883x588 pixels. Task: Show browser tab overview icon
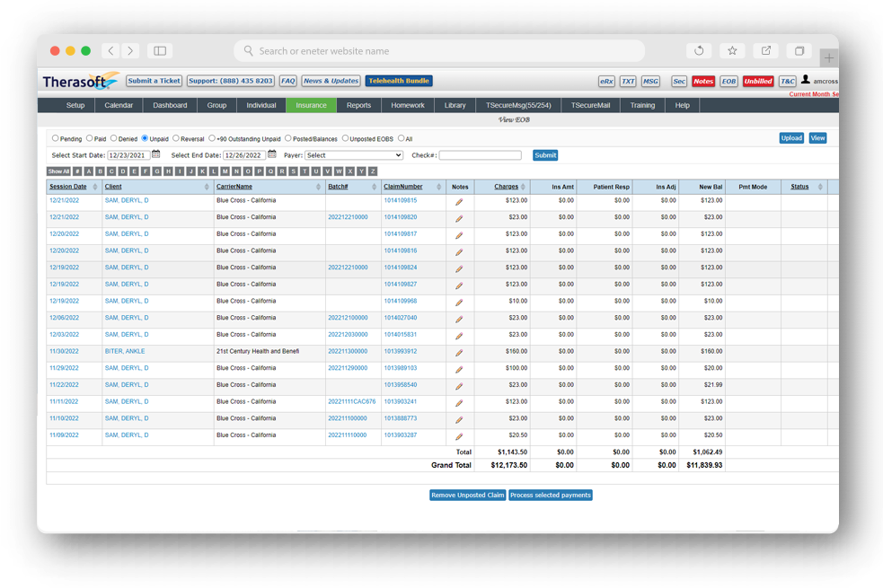coord(799,50)
